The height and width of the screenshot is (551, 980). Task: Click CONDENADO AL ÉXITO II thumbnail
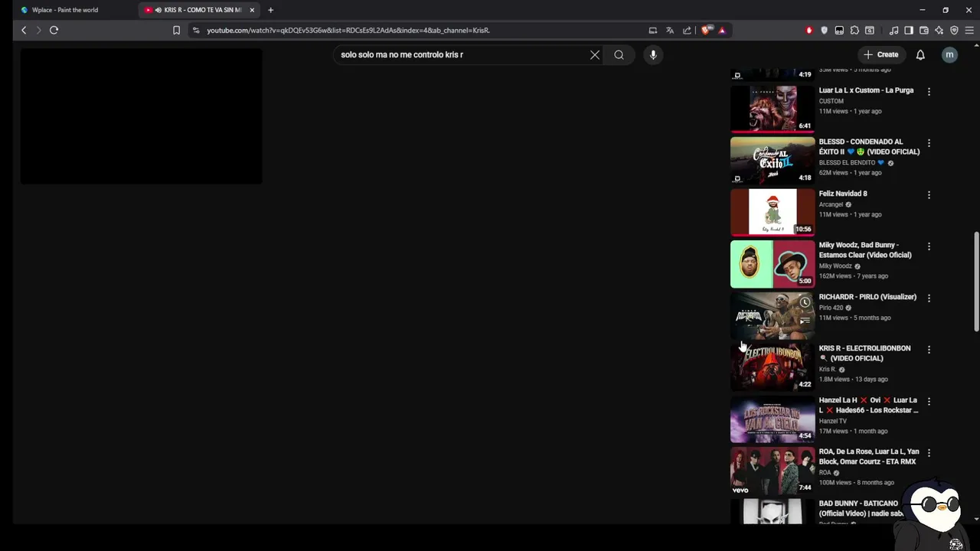[x=773, y=160]
